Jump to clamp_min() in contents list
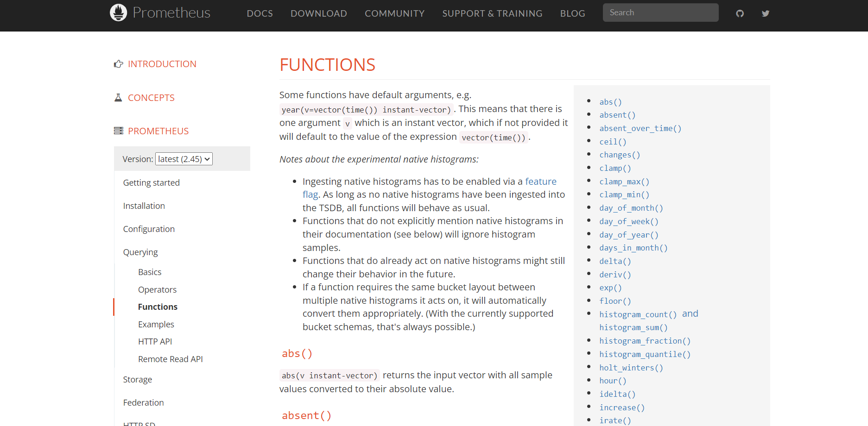The image size is (868, 426). [624, 194]
